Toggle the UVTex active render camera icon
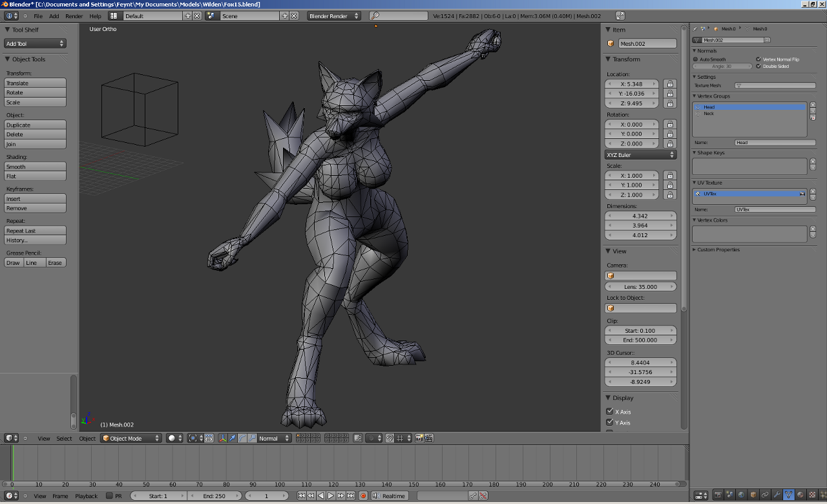This screenshot has height=504, width=827. (x=802, y=193)
